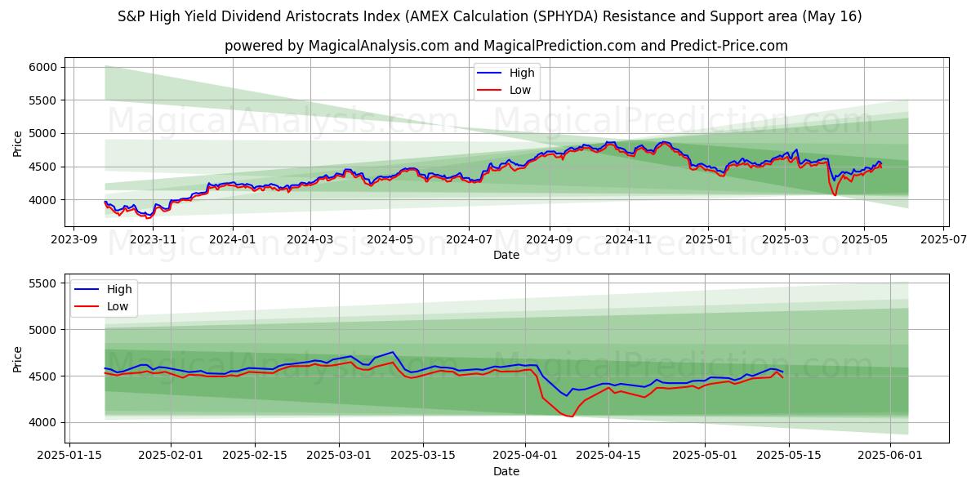Click the 2025-04-15 date tick label
Image resolution: width=980 pixels, height=490 pixels.
coord(608,457)
